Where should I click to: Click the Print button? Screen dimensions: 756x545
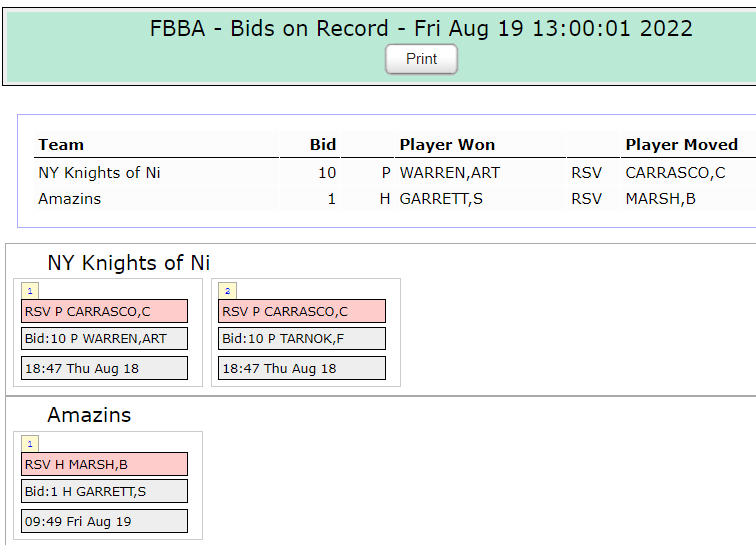pyautogui.click(x=421, y=59)
